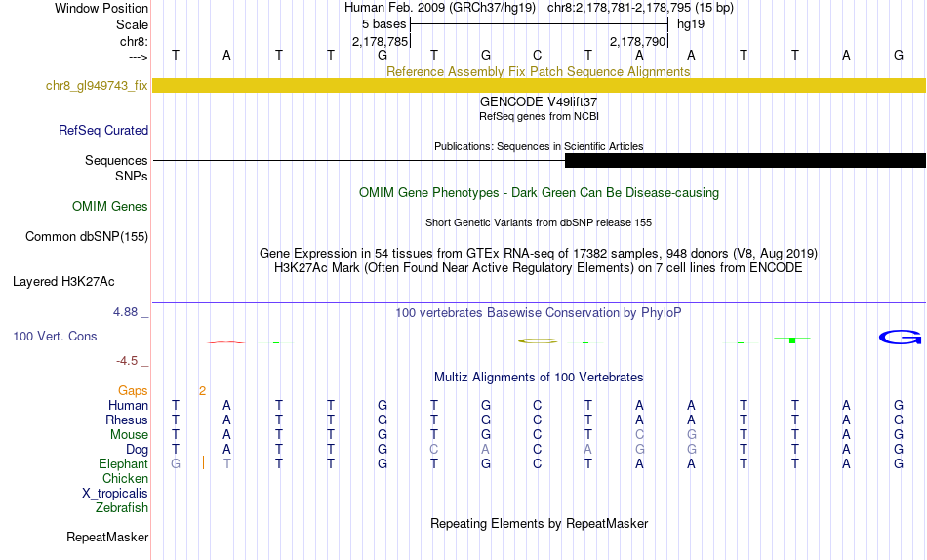Screen dimensions: 927x560
Task: Click the 2,178,790 ruler coordinate
Action: coord(638,41)
